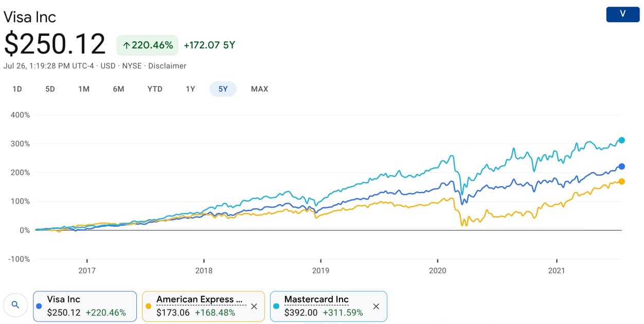Image resolution: width=644 pixels, height=324 pixels.
Task: Click the teal Mastercard endpoint dot
Action: [622, 140]
